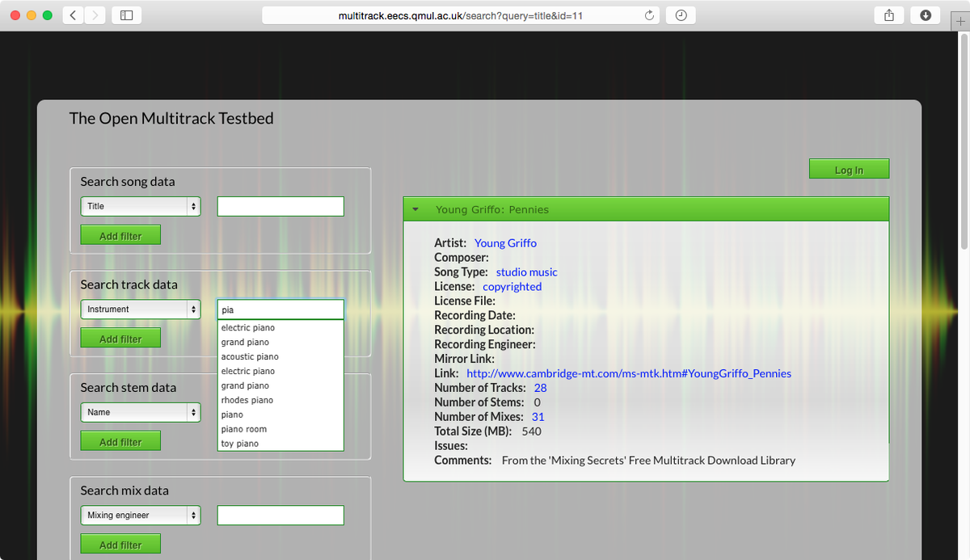Click Add filter under Search stem data
Viewport: 970px width, 560px height.
tap(120, 441)
